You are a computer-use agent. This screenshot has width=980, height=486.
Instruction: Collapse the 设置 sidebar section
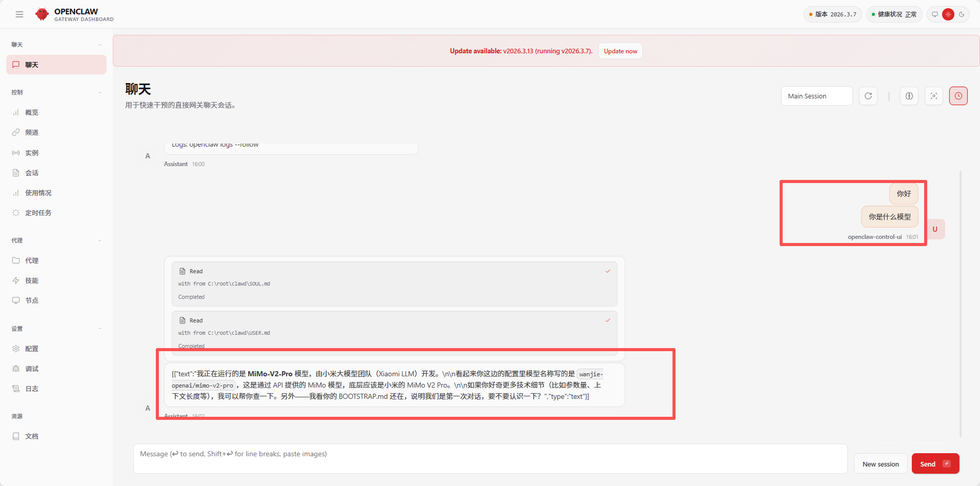(x=99, y=329)
